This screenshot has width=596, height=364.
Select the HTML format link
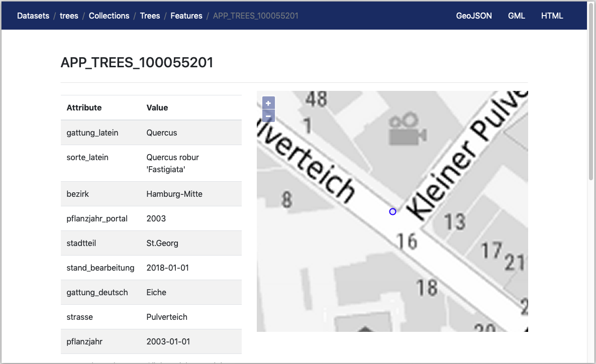pos(552,16)
